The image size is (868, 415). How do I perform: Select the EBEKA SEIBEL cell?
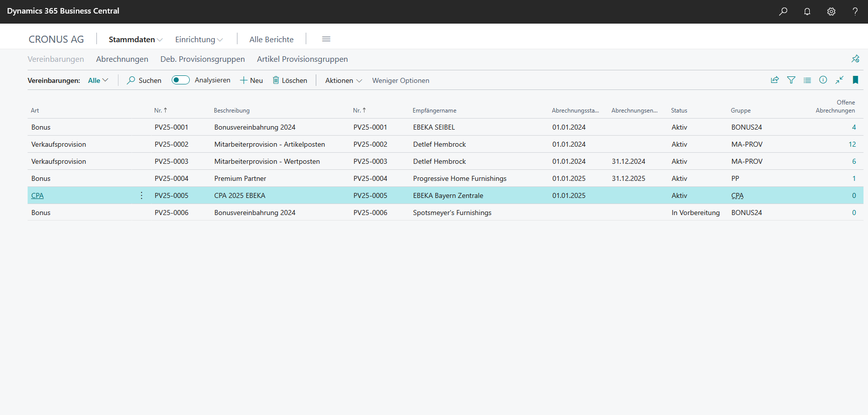tap(434, 127)
